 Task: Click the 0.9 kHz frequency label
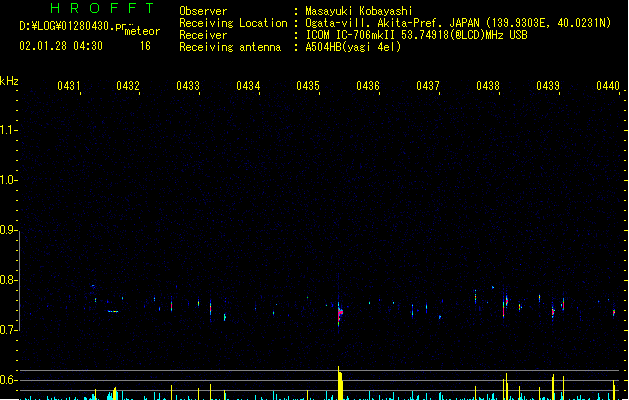(x=8, y=230)
